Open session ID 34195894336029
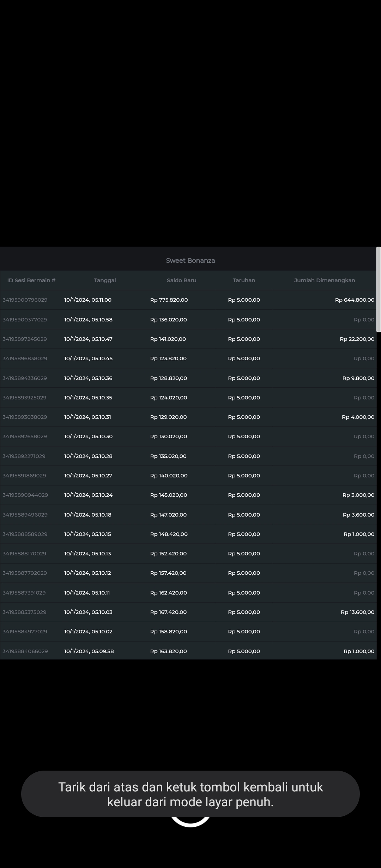Screen dimensions: 381x868 25,378
